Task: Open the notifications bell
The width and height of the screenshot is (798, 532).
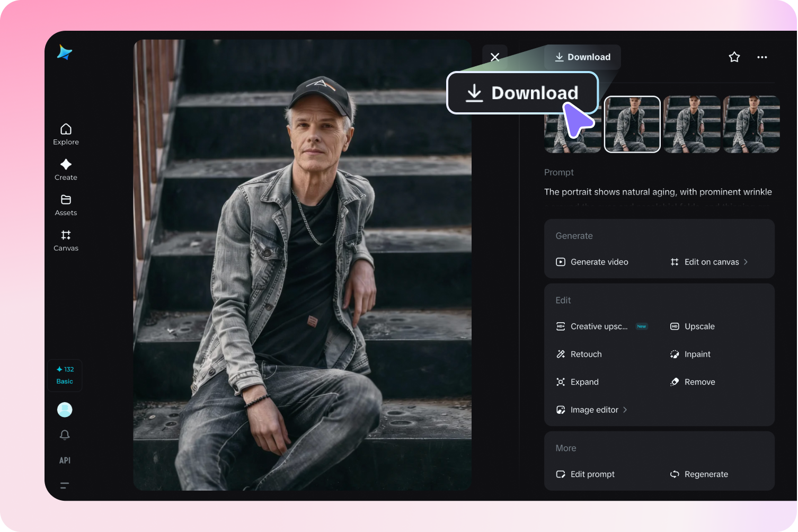Action: pos(65,435)
